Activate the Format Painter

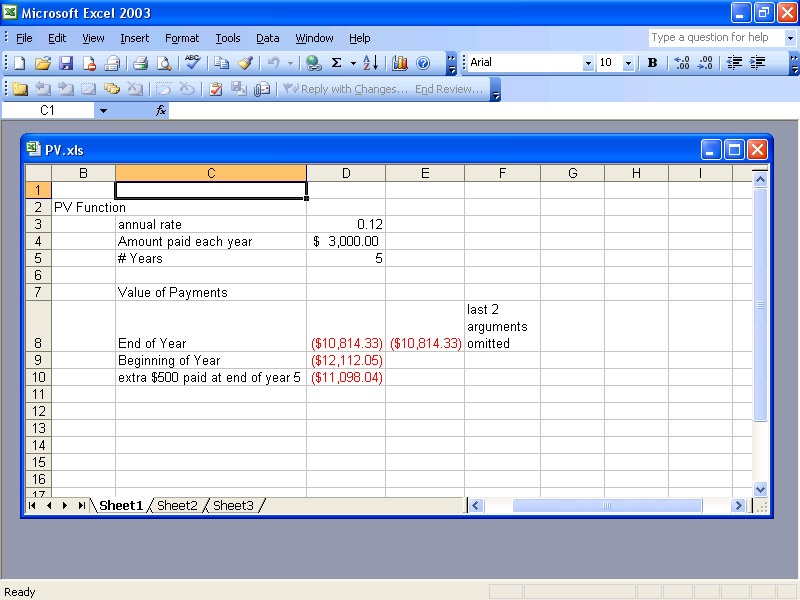point(245,62)
